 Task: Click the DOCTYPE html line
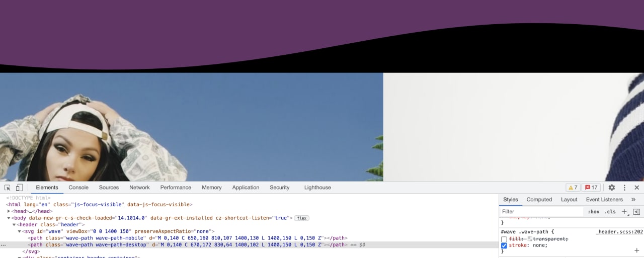(x=28, y=198)
